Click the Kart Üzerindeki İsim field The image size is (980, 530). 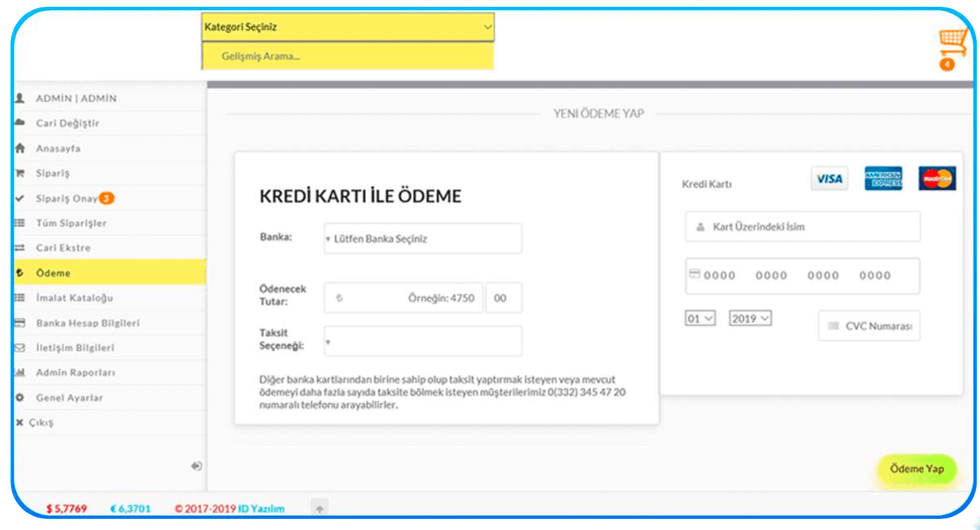[803, 227]
